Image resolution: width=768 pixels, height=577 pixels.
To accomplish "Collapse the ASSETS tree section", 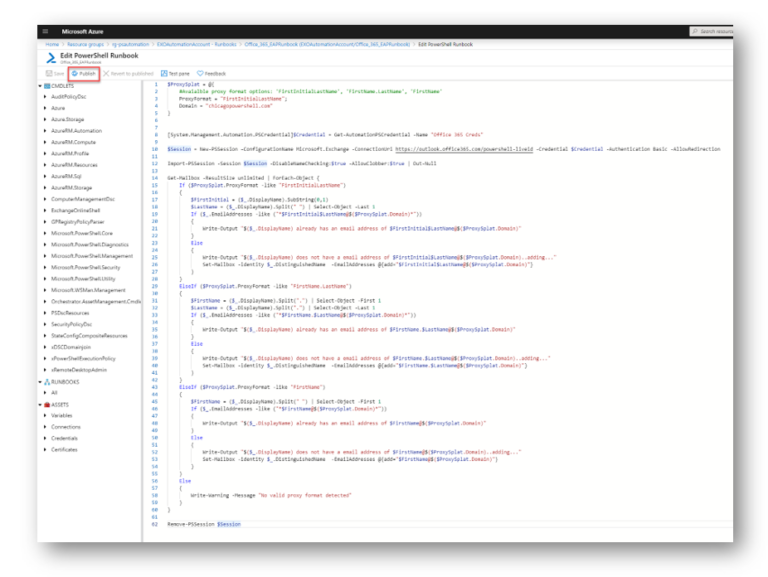I will 40,405.
